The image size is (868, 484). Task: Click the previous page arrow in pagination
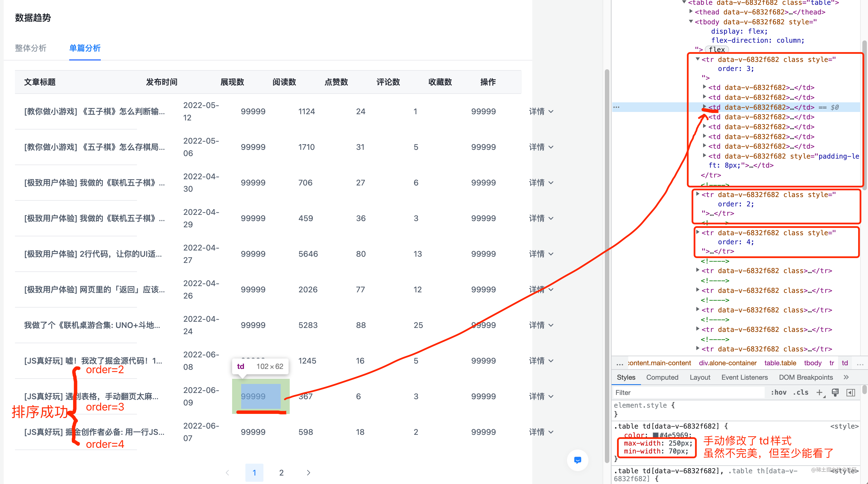pyautogui.click(x=227, y=472)
